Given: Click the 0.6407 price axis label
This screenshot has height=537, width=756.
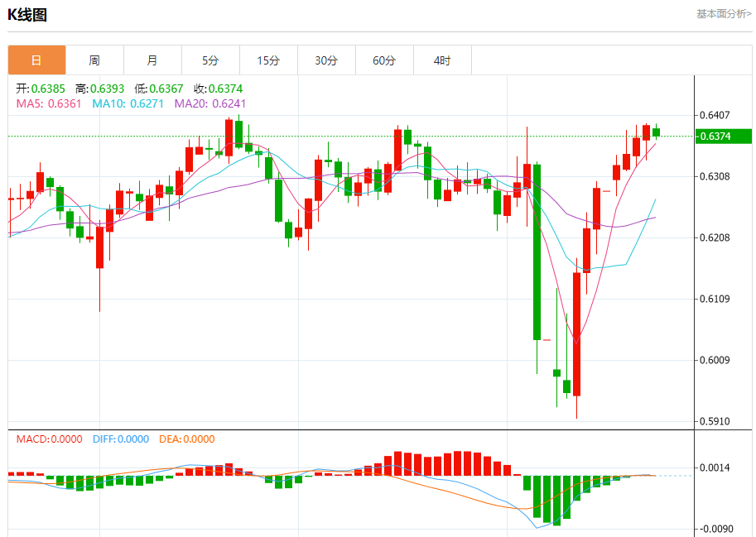Looking at the screenshot, I should (x=715, y=115).
